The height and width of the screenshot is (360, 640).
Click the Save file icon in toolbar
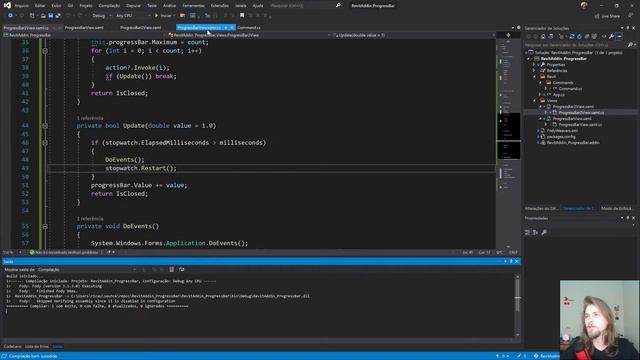click(x=51, y=16)
